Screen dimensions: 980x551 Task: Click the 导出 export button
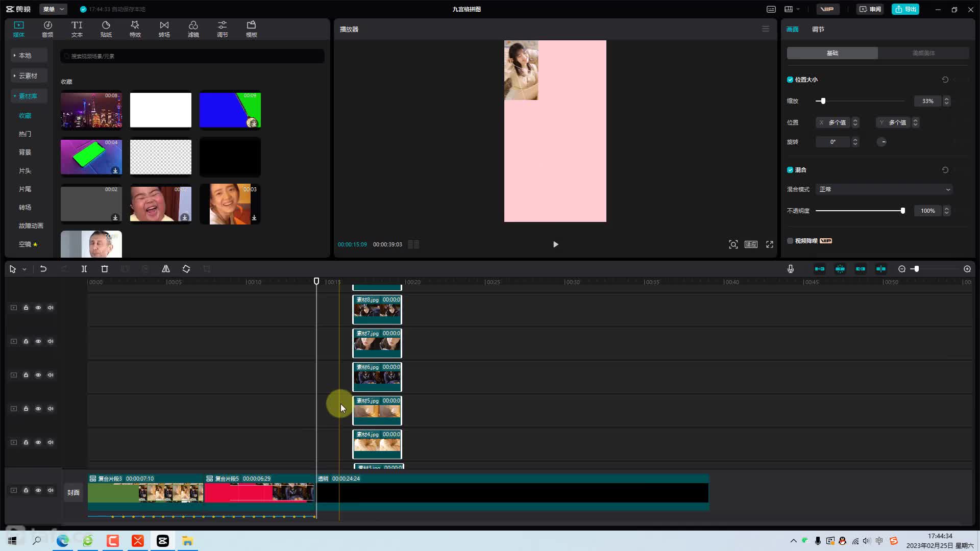tap(905, 9)
